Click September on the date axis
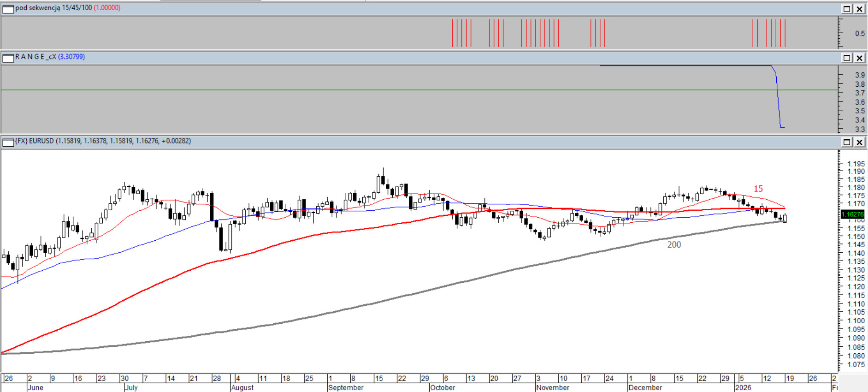 [346, 387]
